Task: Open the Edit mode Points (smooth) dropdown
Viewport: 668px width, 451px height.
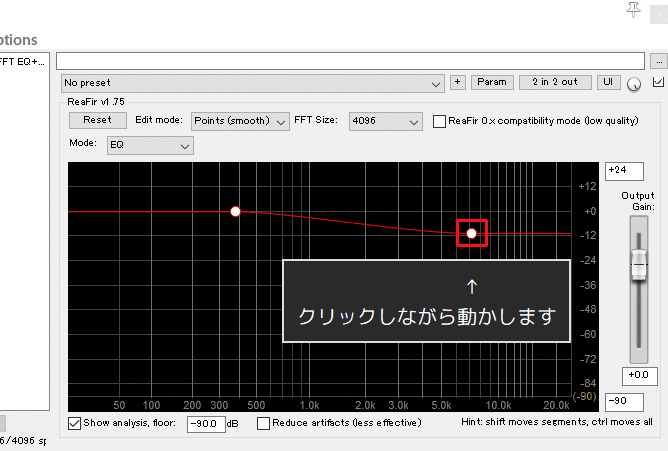Action: pos(240,121)
